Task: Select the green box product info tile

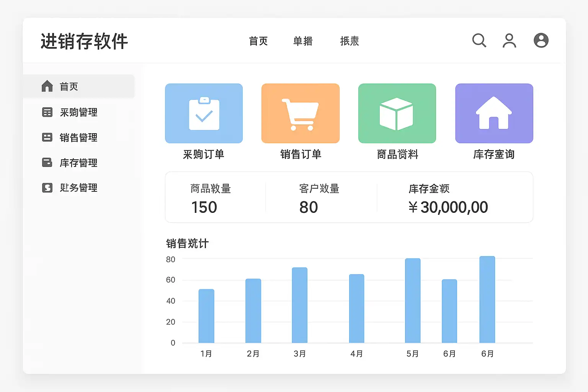Action: click(x=397, y=113)
